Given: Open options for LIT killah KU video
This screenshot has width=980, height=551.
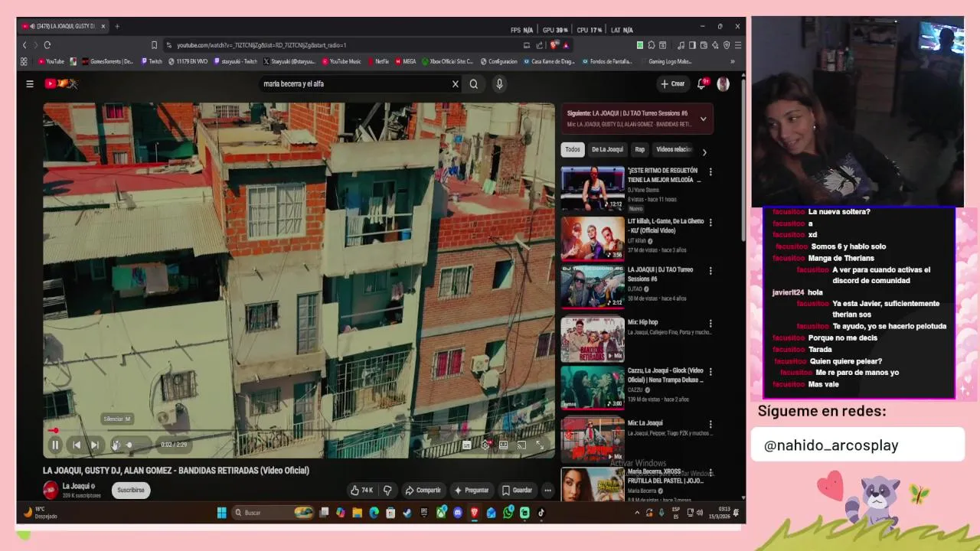Looking at the screenshot, I should click(x=710, y=223).
